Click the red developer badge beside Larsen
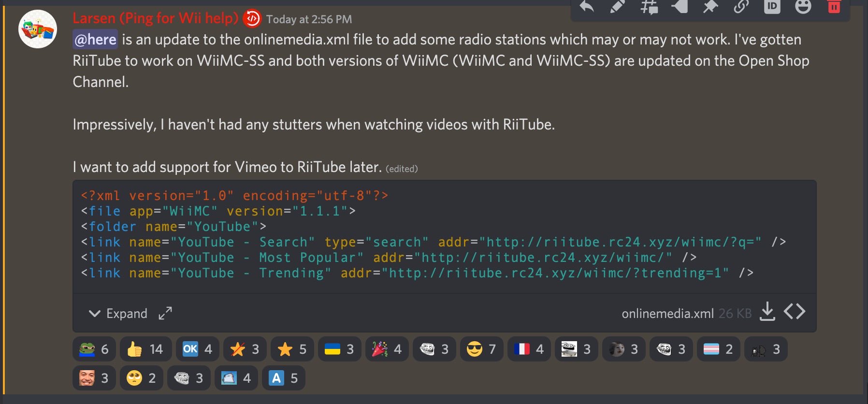868x404 pixels. 252,19
